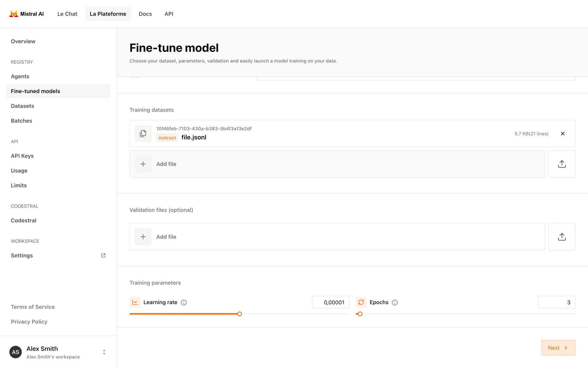This screenshot has height=368, width=588.
Task: Open Terms of Service link
Action: [x=33, y=307]
